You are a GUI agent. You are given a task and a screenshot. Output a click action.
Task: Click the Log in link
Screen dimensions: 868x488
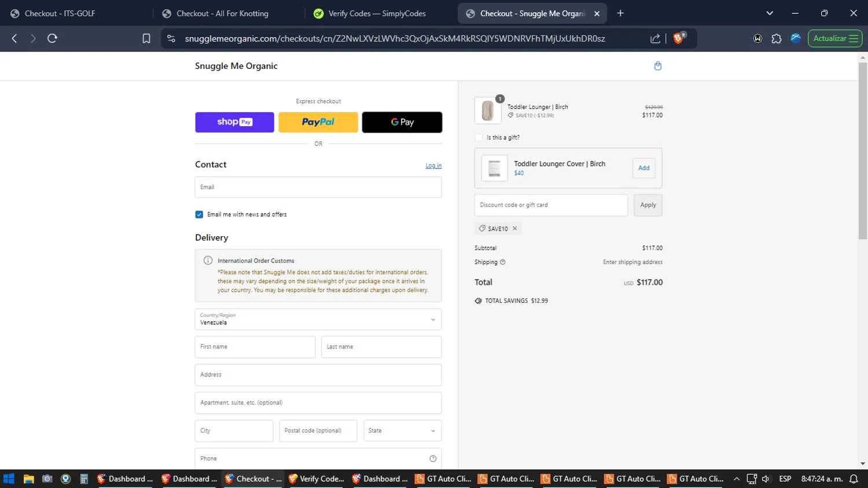(433, 166)
